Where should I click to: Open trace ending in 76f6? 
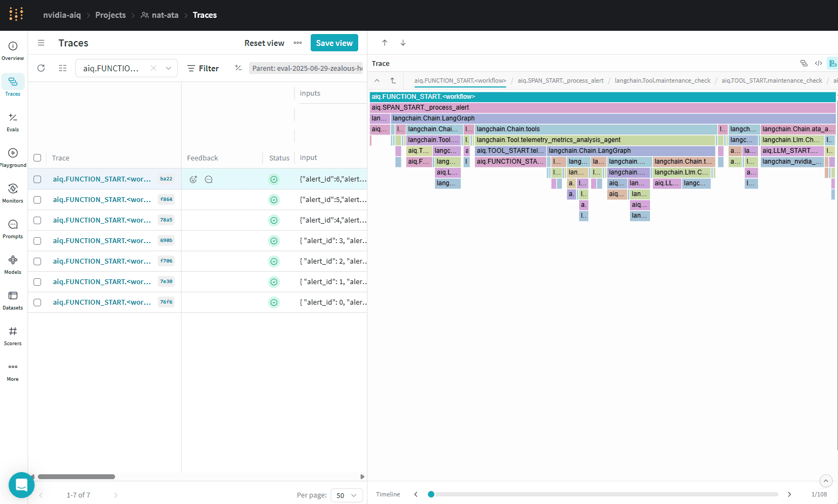point(102,303)
